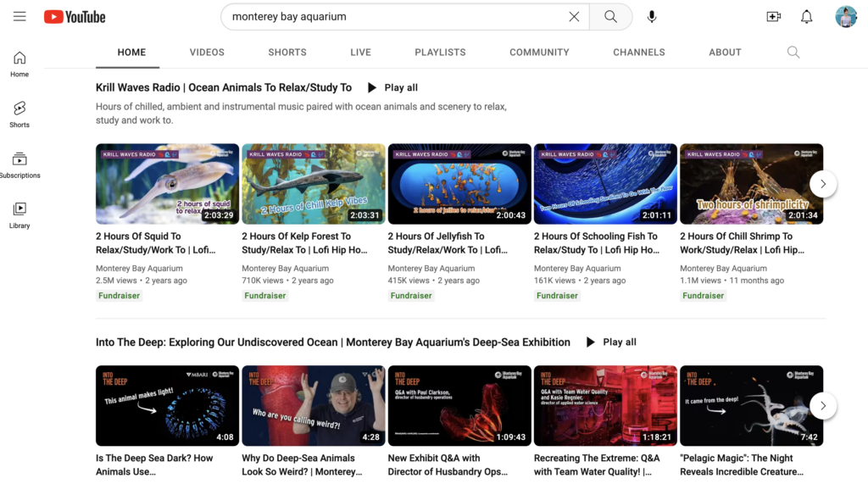Open the Jellyfish video thumbnail
868x484 pixels.
459,184
